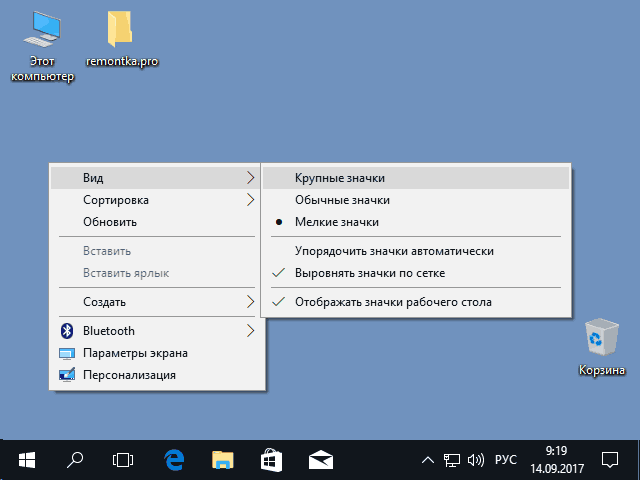
Task: Launch File Explorer from taskbar
Action: point(222,460)
